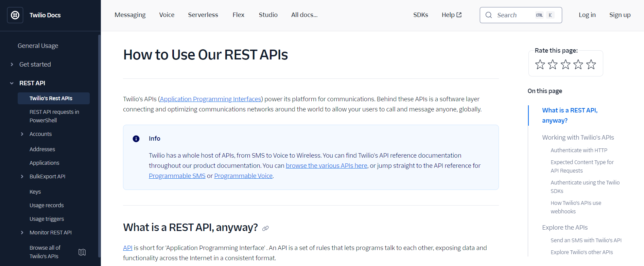
Task: Rate page with fourth star
Action: (578, 64)
